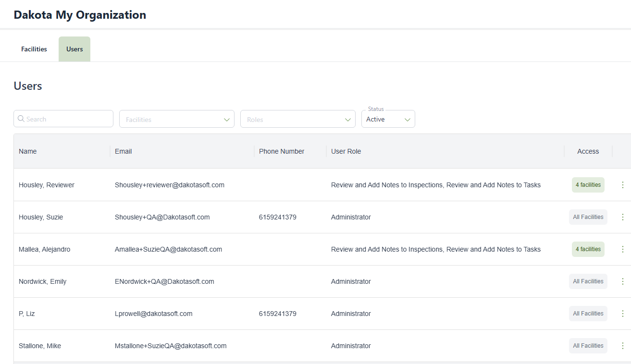The width and height of the screenshot is (631, 364).
Task: Click Administrator role in Housley, Suzie row
Action: (x=351, y=217)
